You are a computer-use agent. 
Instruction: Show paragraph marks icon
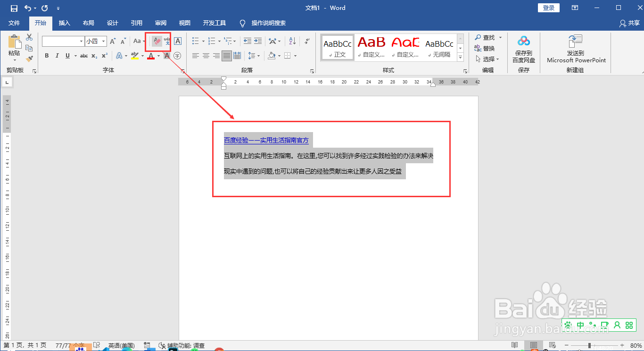coord(307,42)
